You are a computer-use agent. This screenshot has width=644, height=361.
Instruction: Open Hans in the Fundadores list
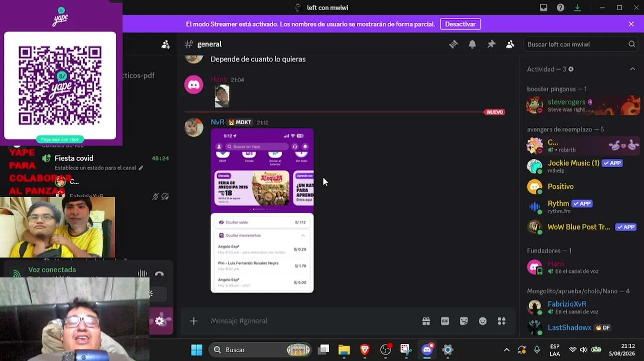coord(583,267)
